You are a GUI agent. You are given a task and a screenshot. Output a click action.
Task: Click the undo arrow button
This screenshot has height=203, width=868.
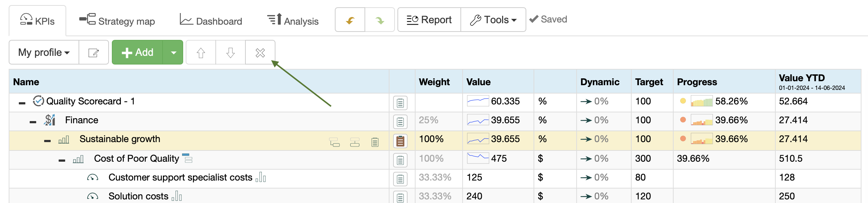[x=350, y=20]
